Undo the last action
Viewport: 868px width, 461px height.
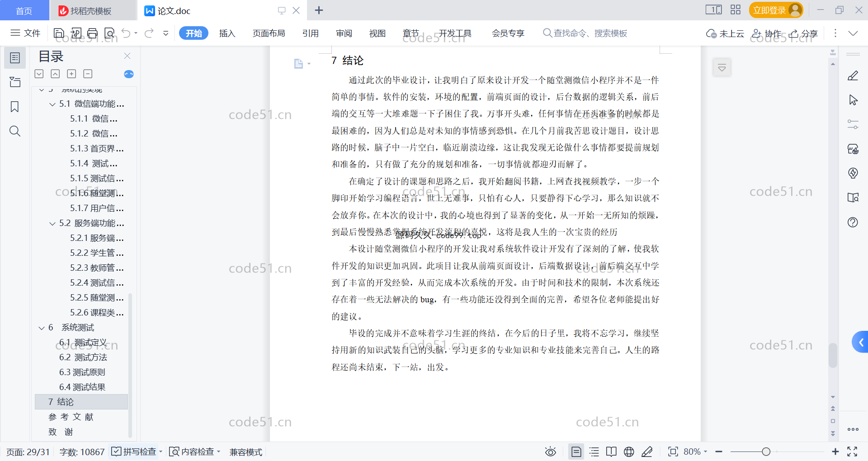126,33
